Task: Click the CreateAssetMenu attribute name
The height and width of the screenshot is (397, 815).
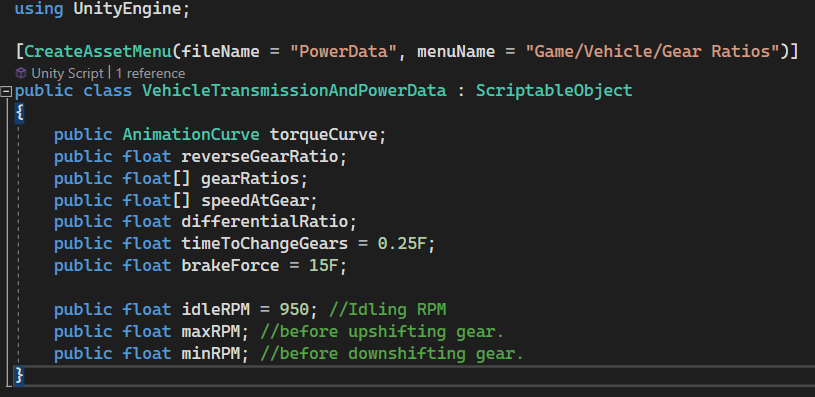Action: coord(98,52)
